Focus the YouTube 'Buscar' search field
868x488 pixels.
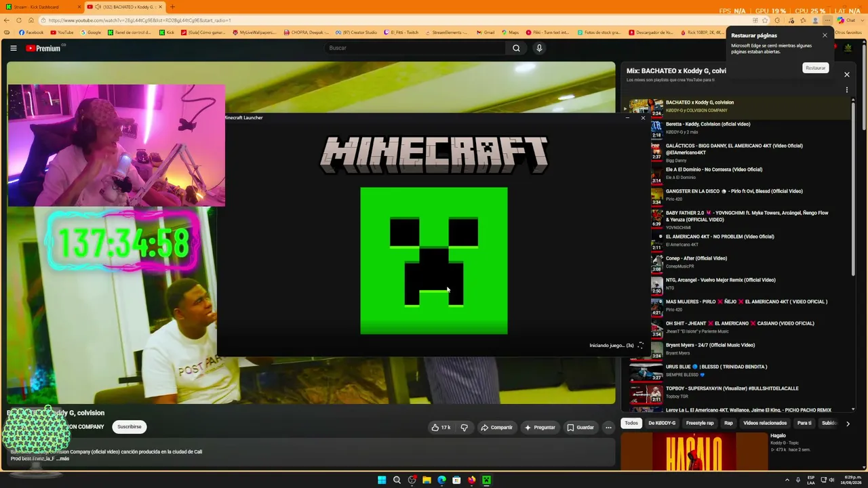[415, 48]
